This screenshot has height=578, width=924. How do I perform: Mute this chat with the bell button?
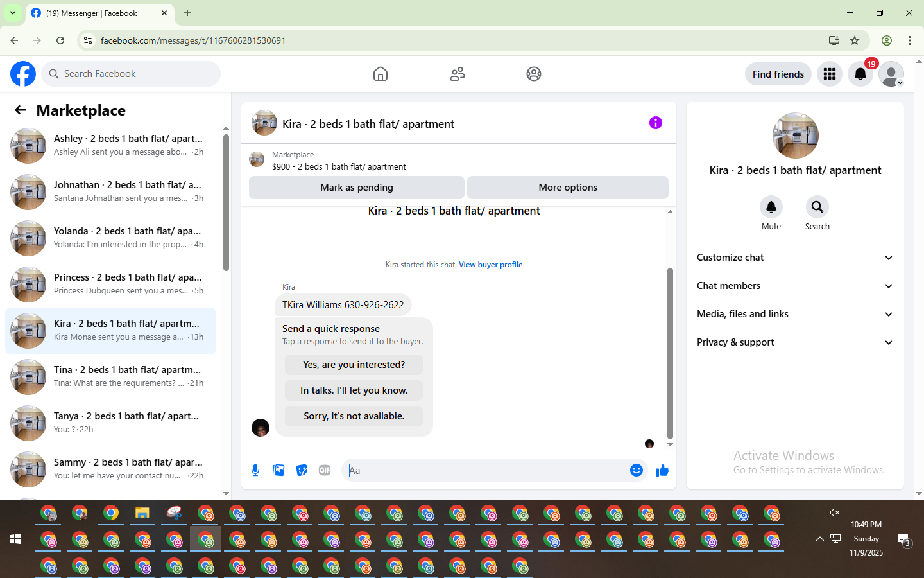[x=771, y=207]
